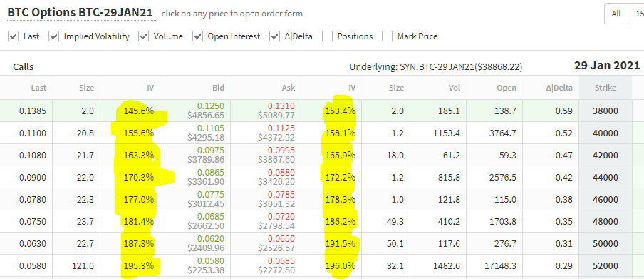
Task: Click ask IV value 153.4%
Action: coord(340,111)
